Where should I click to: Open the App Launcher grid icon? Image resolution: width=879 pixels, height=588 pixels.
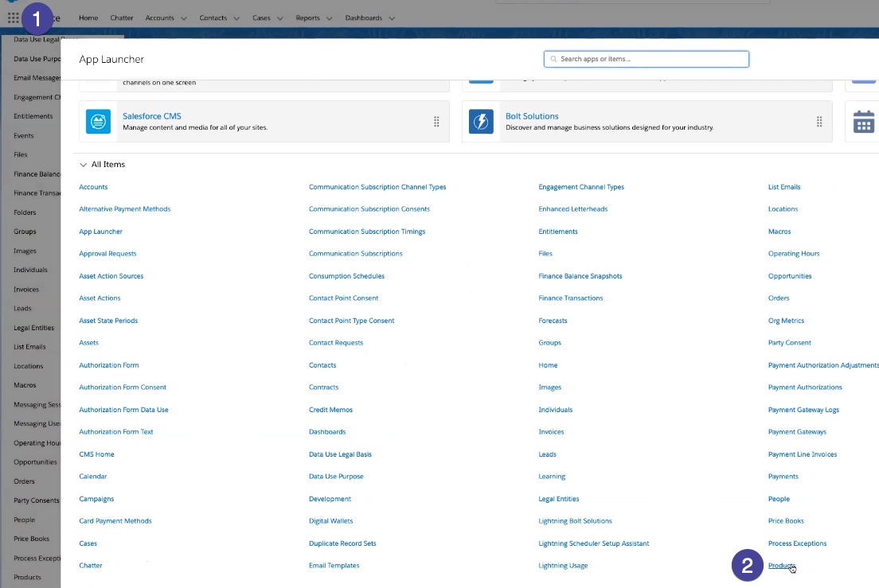(14, 18)
